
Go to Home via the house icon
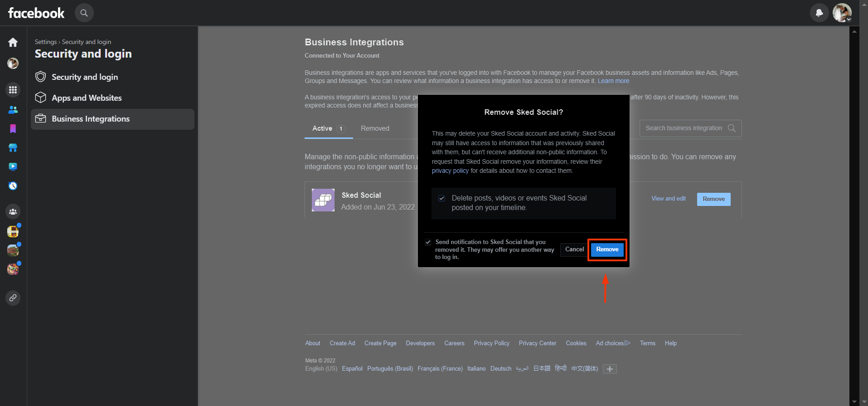click(13, 42)
